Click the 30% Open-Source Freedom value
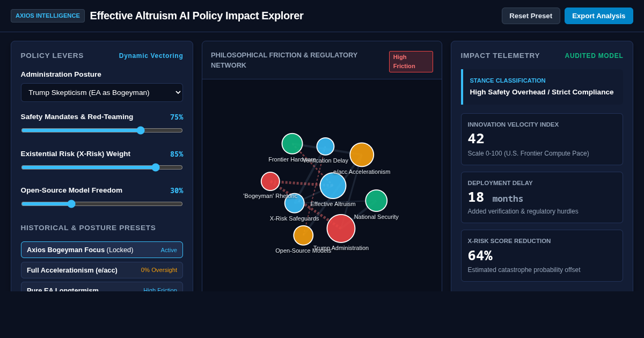Screen dimensions: 644x338 point(177,190)
